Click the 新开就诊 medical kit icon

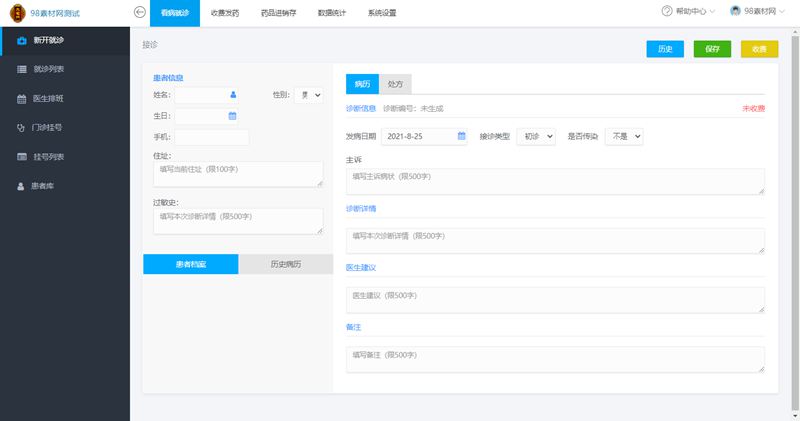[22, 40]
